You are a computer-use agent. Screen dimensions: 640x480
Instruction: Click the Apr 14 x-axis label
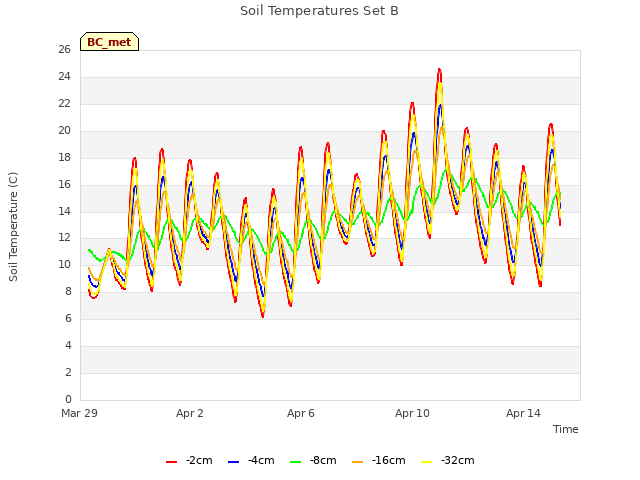523,413
